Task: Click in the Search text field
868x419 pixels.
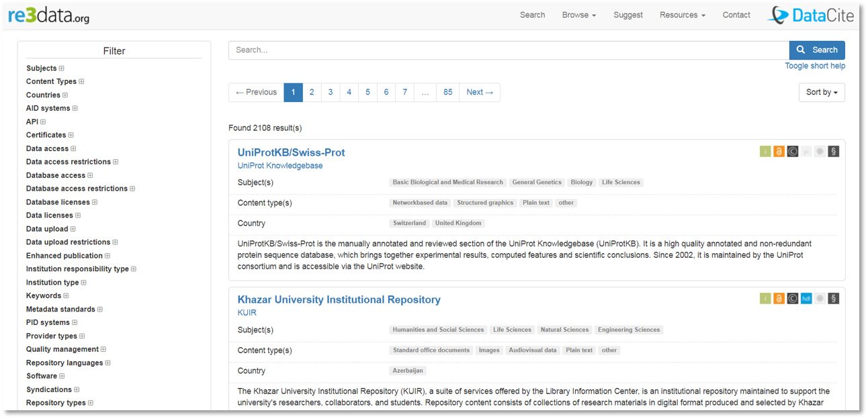Action: (508, 50)
